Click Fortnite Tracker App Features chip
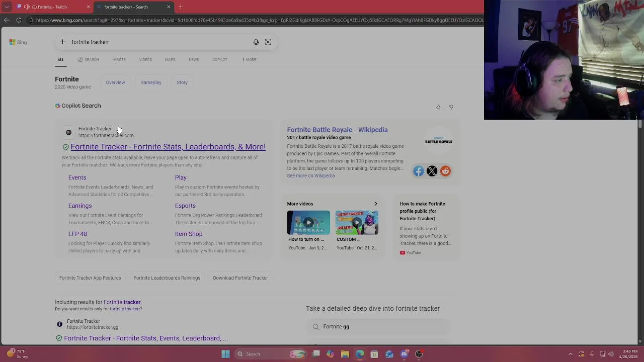 click(90, 278)
